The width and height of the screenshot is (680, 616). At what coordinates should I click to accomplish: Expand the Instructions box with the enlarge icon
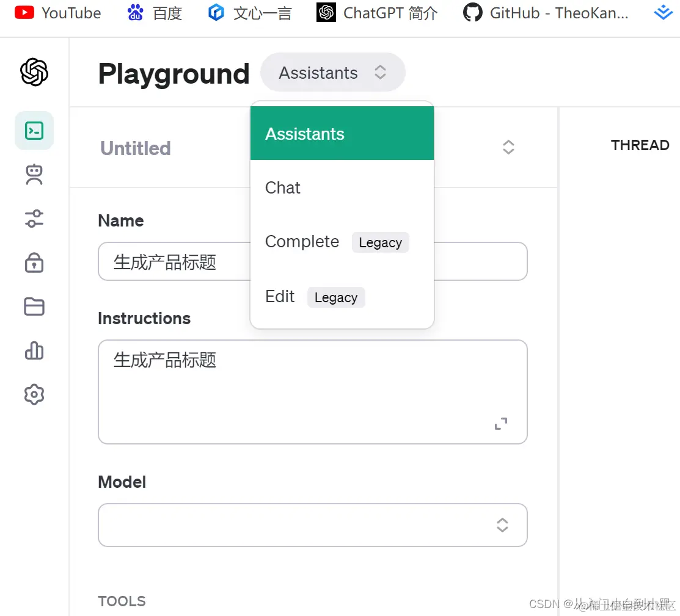click(x=501, y=424)
